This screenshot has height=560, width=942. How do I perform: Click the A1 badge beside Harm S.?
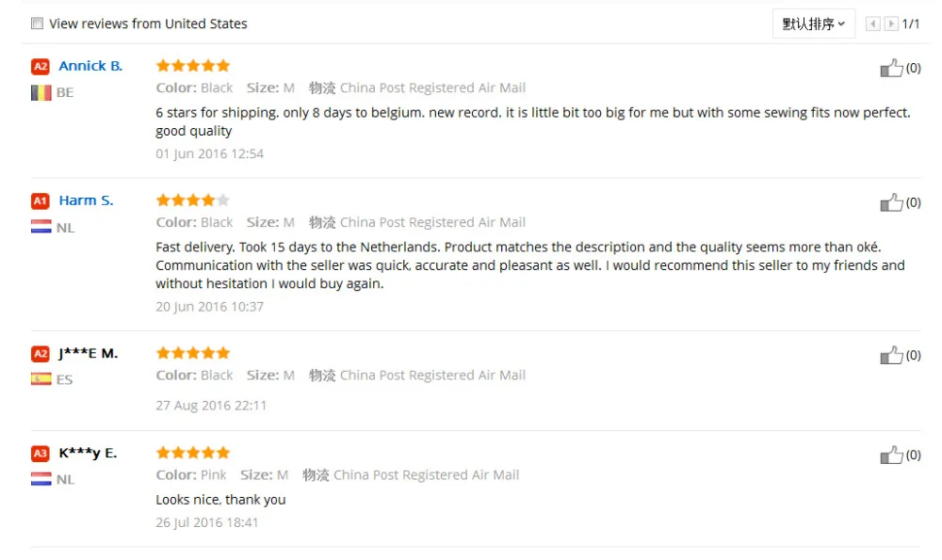[x=41, y=200]
